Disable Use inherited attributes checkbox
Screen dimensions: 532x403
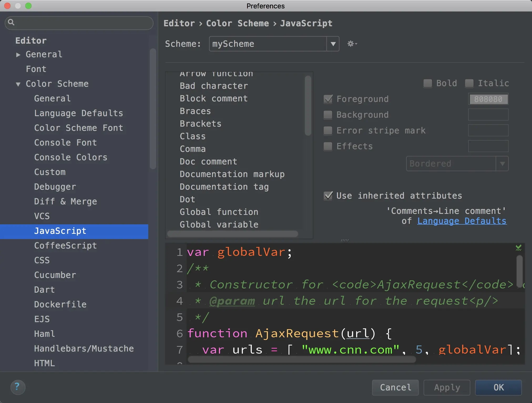pyautogui.click(x=328, y=196)
